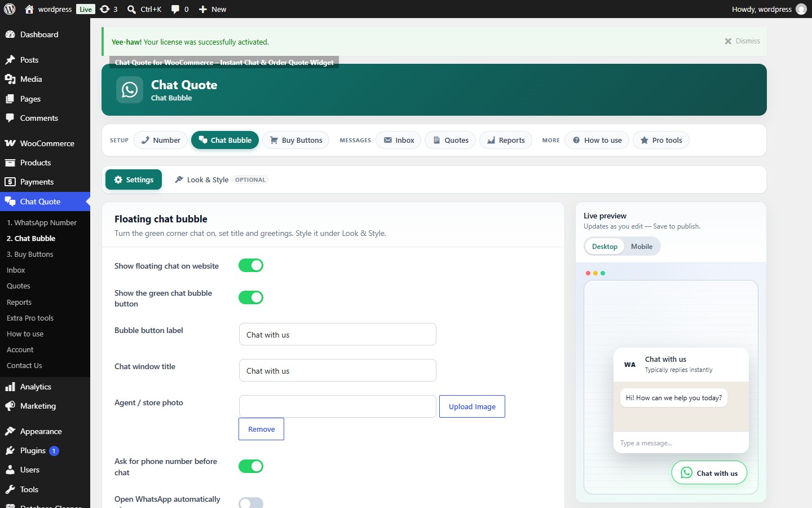Click the user avatar next to Howdy
Screen dimensions: 812x508
pyautogui.click(x=801, y=9)
